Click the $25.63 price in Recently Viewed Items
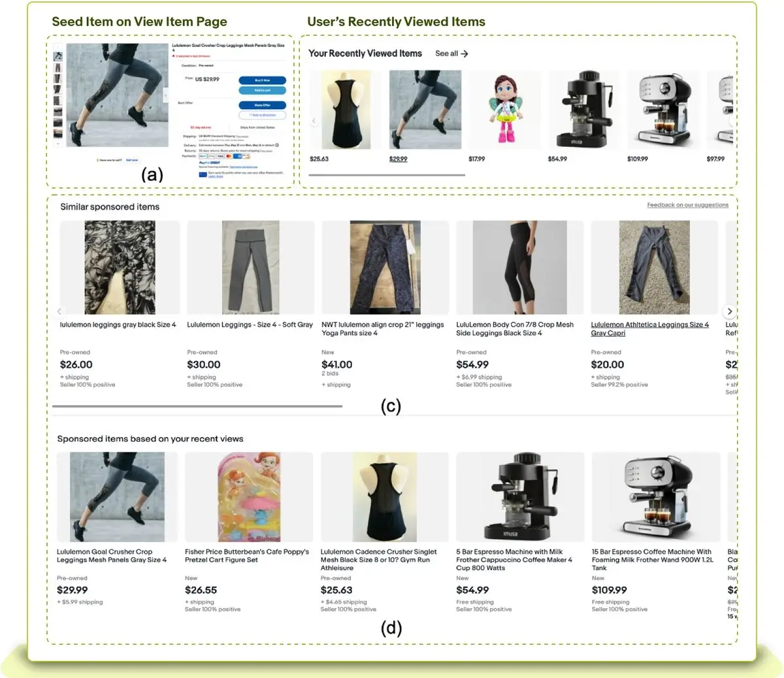 (x=319, y=159)
